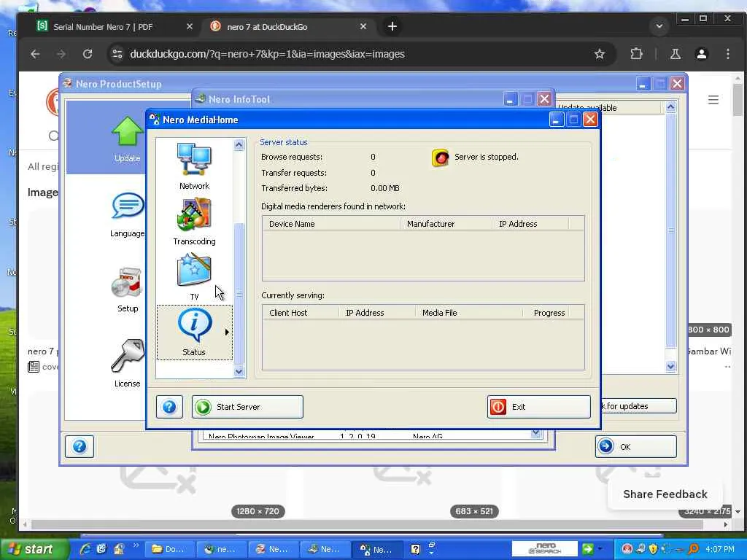The width and height of the screenshot is (747, 560).
Task: Open the Do... folder taskbar button
Action: click(x=169, y=550)
